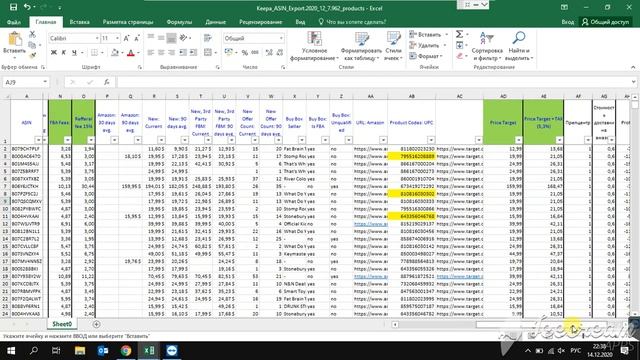Viewport: 640px width, 360px height.
Task: Open Cell Styles (Стили ячеек)
Action: [393, 46]
